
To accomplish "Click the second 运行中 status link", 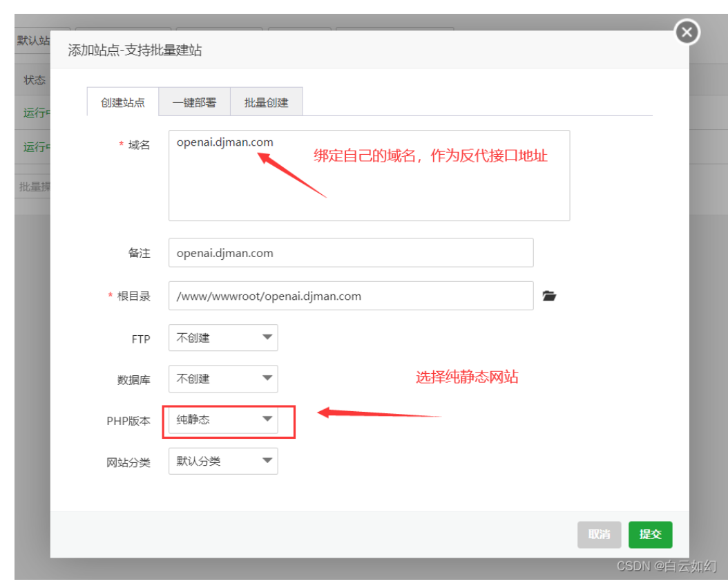I will coord(36,147).
